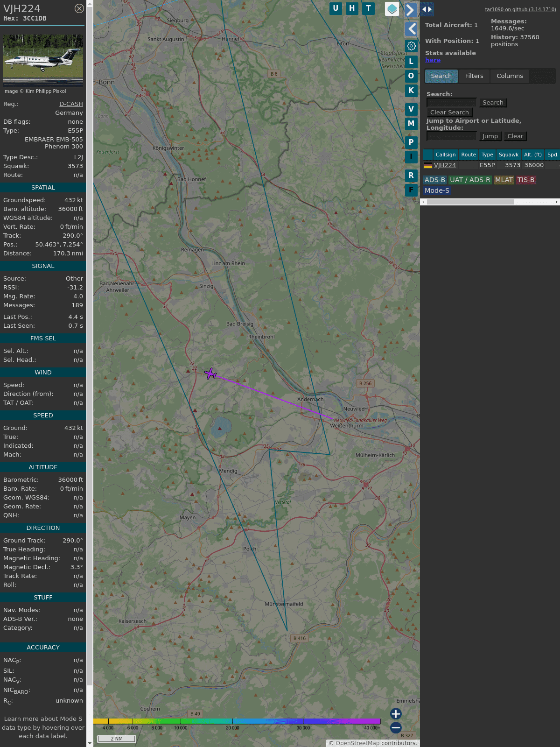
Task: Zoom out the map with minus button
Action: 396,727
